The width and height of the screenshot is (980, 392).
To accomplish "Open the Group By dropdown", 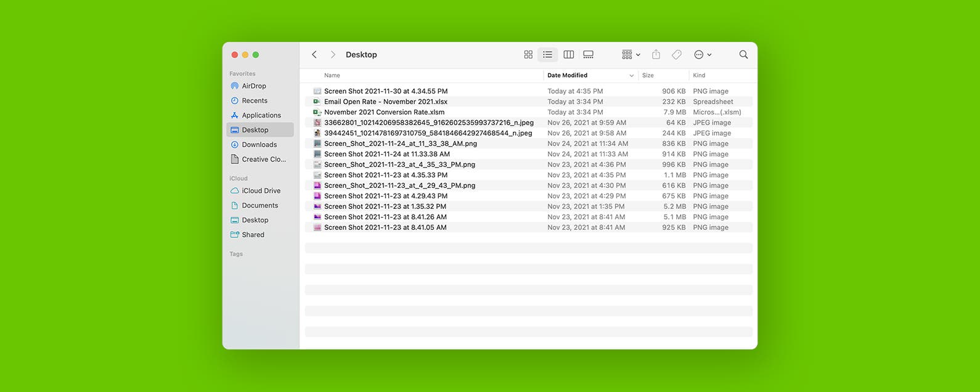I will point(631,55).
